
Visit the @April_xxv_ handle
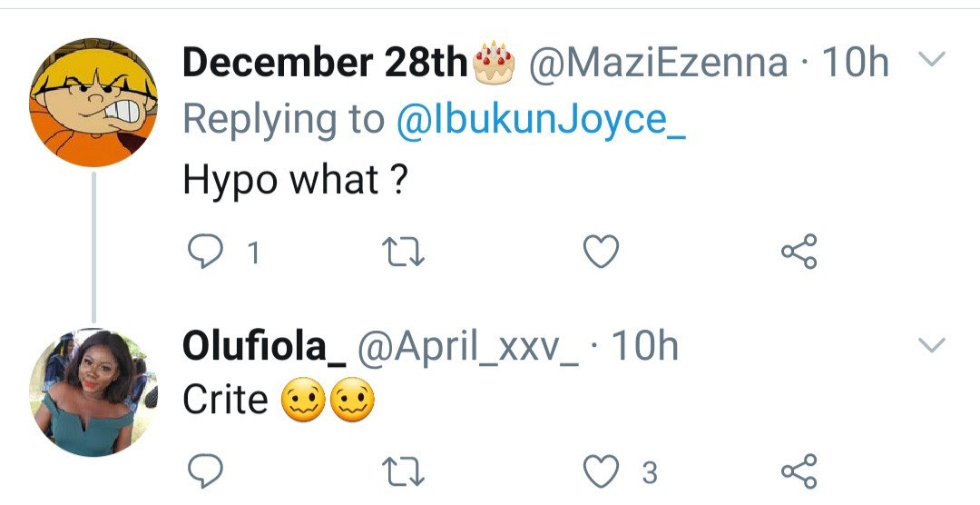click(x=468, y=347)
